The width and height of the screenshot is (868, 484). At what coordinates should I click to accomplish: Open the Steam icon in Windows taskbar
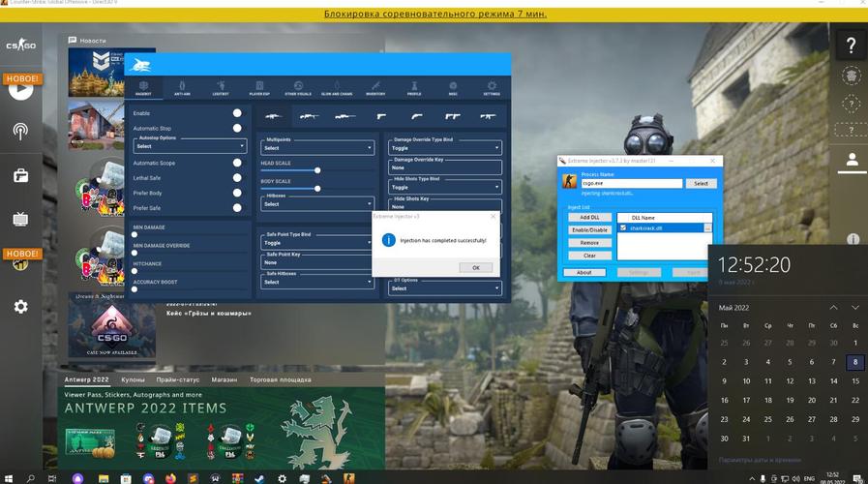pyautogui.click(x=259, y=478)
